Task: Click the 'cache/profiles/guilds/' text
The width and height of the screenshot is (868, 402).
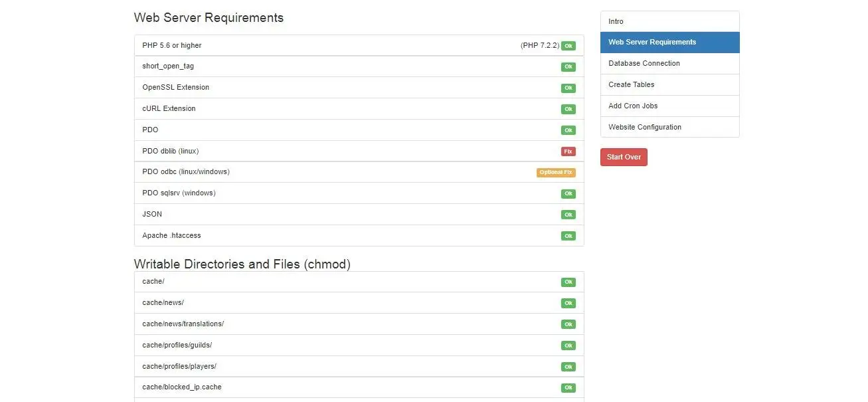Action: click(x=177, y=345)
